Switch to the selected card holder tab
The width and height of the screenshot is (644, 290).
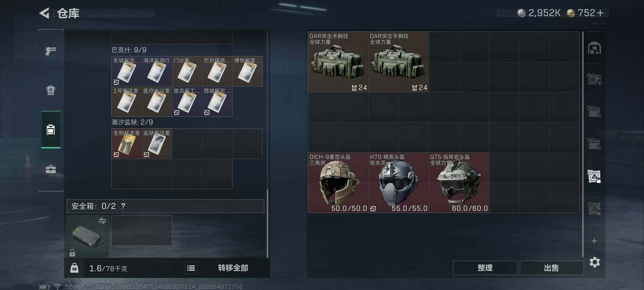(x=51, y=129)
